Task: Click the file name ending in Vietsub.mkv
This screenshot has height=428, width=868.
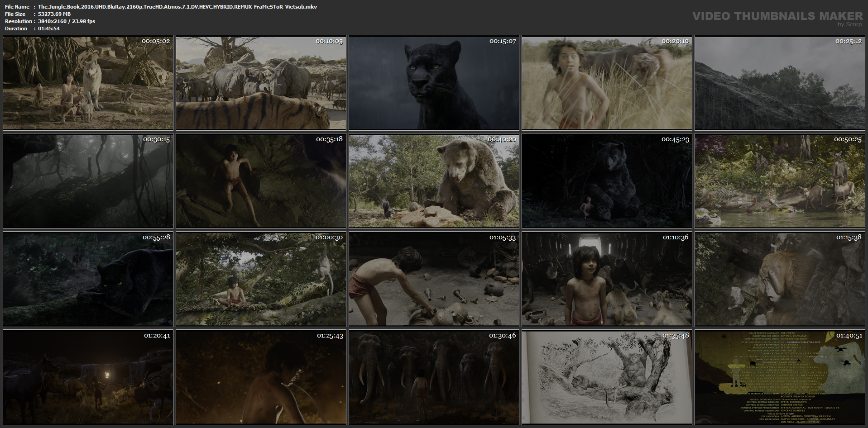Action: tap(177, 7)
